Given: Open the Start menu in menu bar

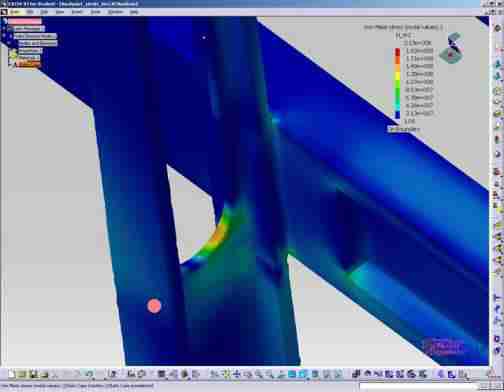Looking at the screenshot, I should (x=14, y=12).
